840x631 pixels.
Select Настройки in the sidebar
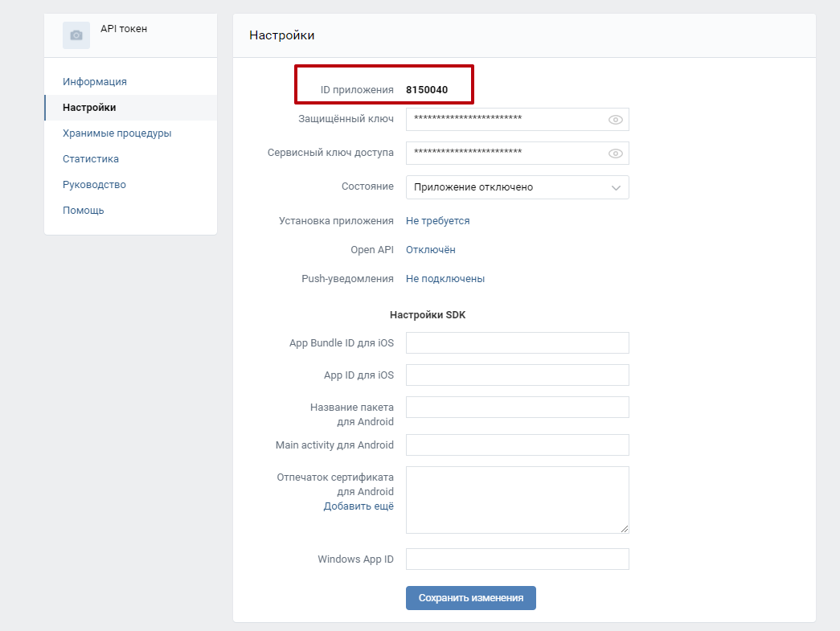(89, 108)
